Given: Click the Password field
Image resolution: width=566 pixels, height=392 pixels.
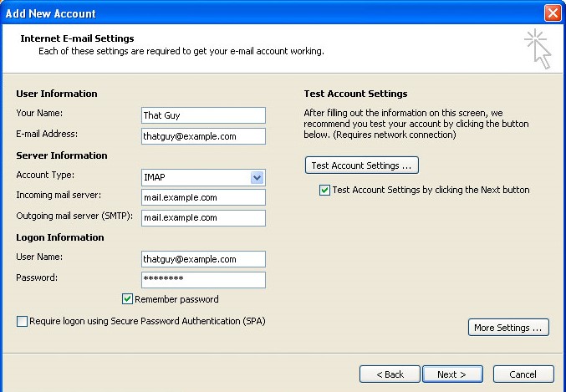Looking at the screenshot, I should [x=204, y=280].
